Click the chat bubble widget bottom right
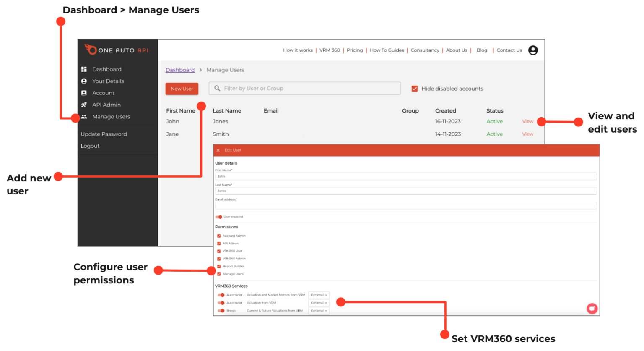This screenshot has width=644, height=351. coord(592,308)
